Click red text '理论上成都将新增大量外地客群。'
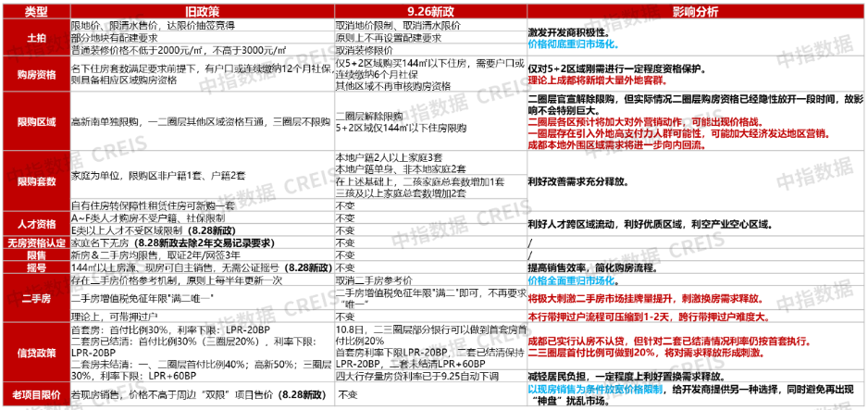Viewport: 868px width, 410px height. pyautogui.click(x=597, y=81)
